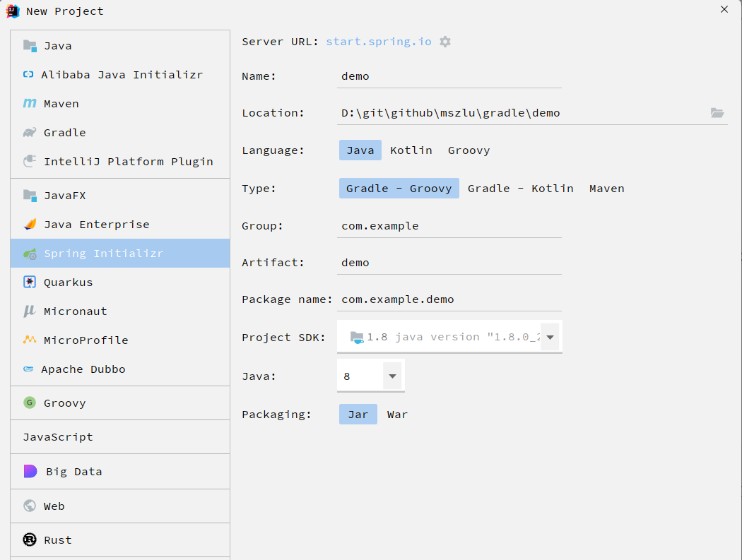Screen dimensions: 742x560
Task: Click the IntelliJ IDEA logo in title bar
Action: tap(13, 11)
